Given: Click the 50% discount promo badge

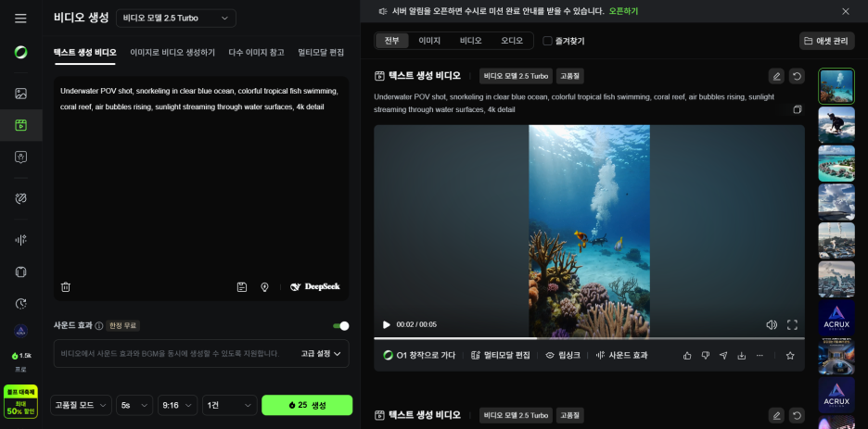Looking at the screenshot, I should pos(20,402).
